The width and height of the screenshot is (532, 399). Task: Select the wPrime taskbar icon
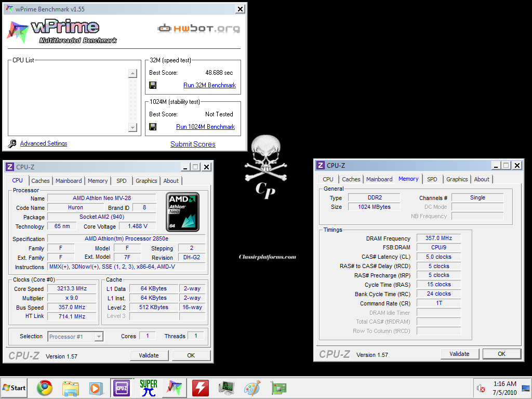pos(175,388)
